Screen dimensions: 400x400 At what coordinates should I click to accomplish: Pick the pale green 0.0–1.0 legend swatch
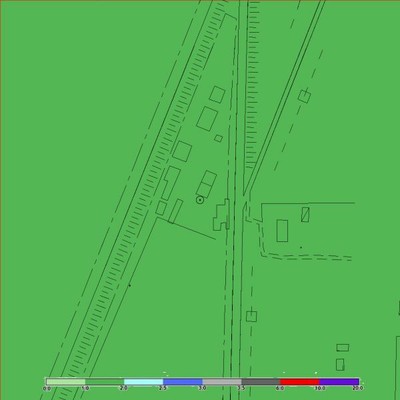[66, 382]
